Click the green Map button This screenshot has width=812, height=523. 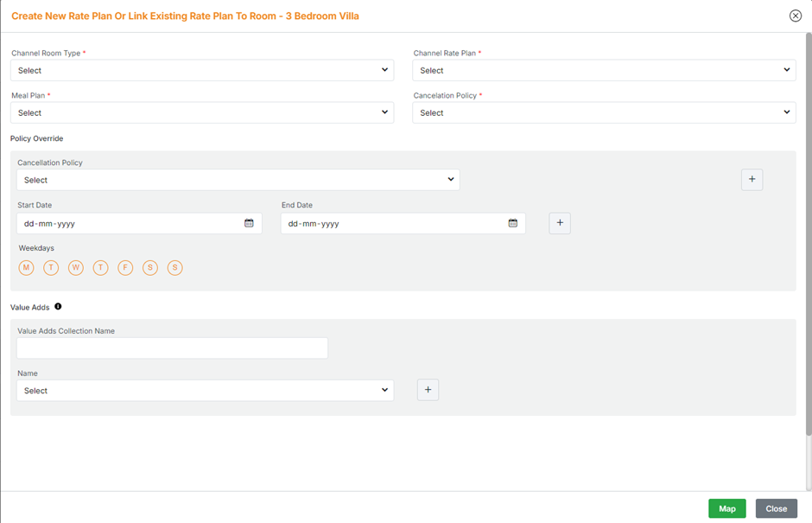(726, 508)
